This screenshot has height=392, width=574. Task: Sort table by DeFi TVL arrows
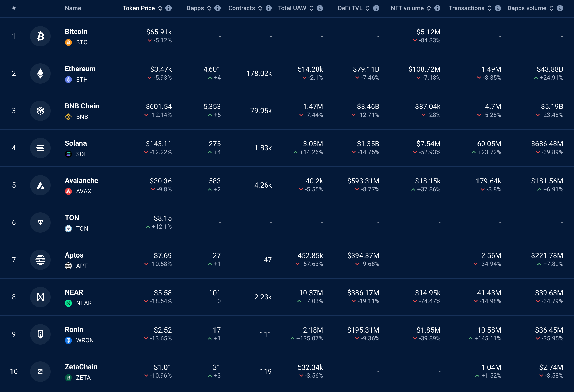click(368, 8)
